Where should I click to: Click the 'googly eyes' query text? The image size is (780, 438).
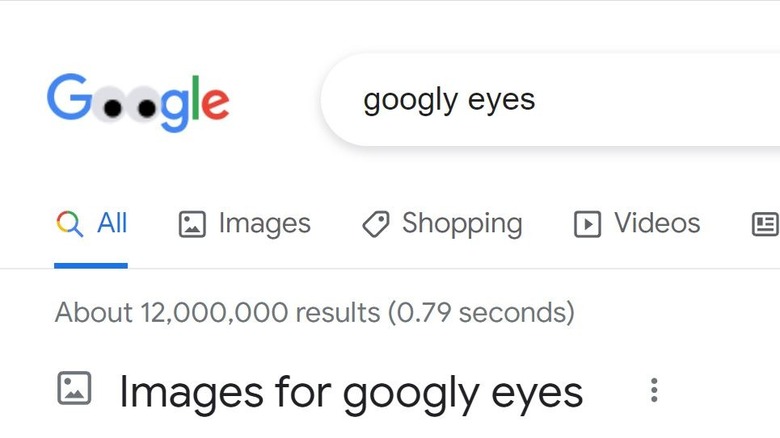pyautogui.click(x=449, y=100)
